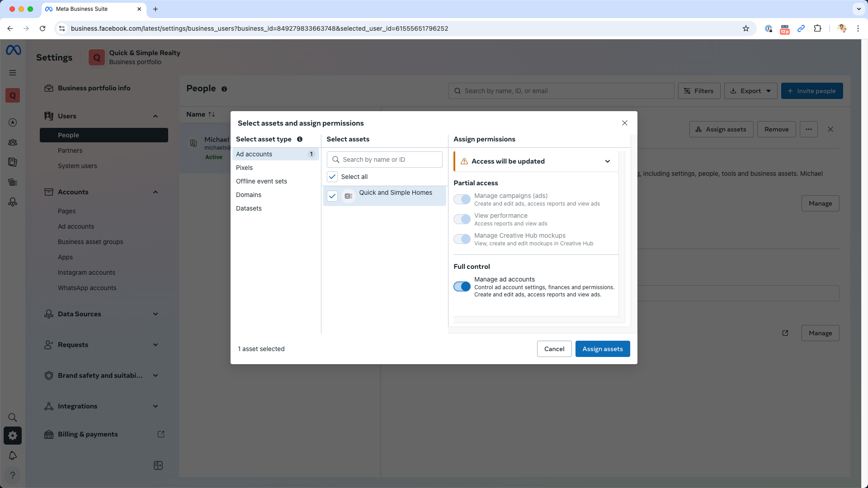Click the sidebar collapse panel icon
This screenshot has height=488, width=868.
(158, 465)
